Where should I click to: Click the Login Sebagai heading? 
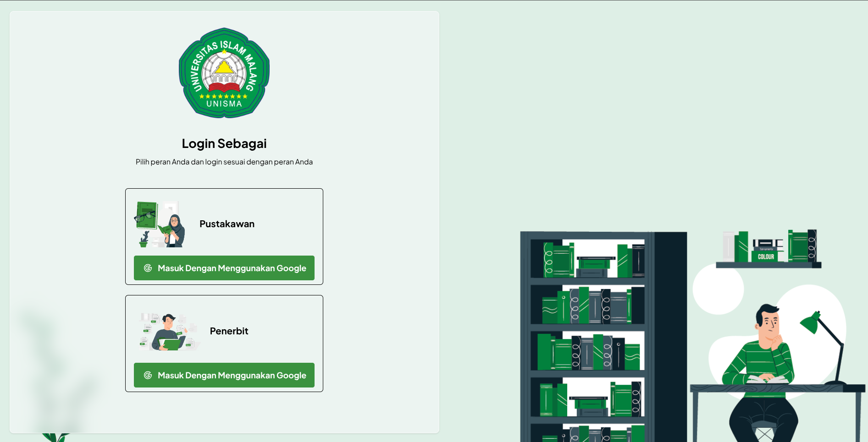pos(224,143)
